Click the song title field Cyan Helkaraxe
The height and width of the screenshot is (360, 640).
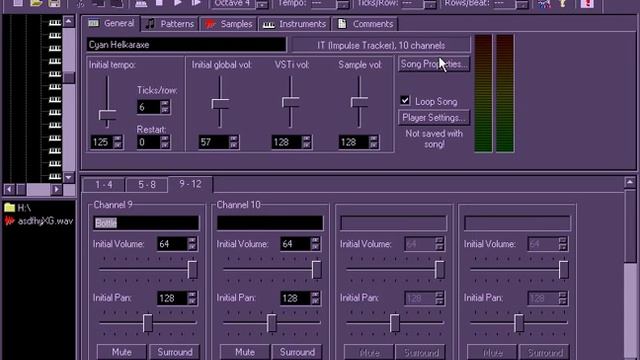[186, 44]
